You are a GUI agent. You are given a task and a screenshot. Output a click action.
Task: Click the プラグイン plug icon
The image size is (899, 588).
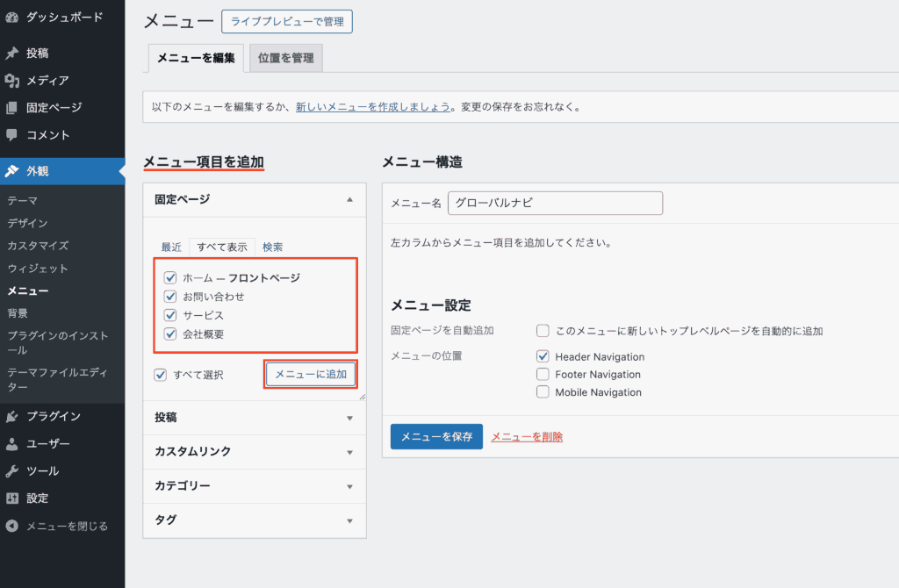[x=12, y=417]
